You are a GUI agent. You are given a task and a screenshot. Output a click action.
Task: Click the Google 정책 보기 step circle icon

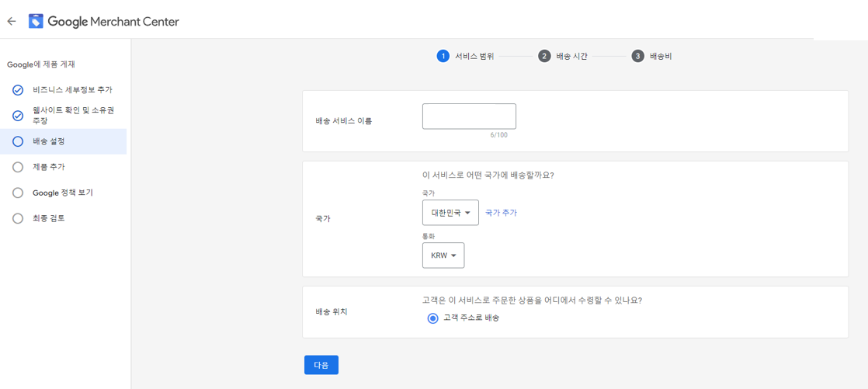[18, 193]
